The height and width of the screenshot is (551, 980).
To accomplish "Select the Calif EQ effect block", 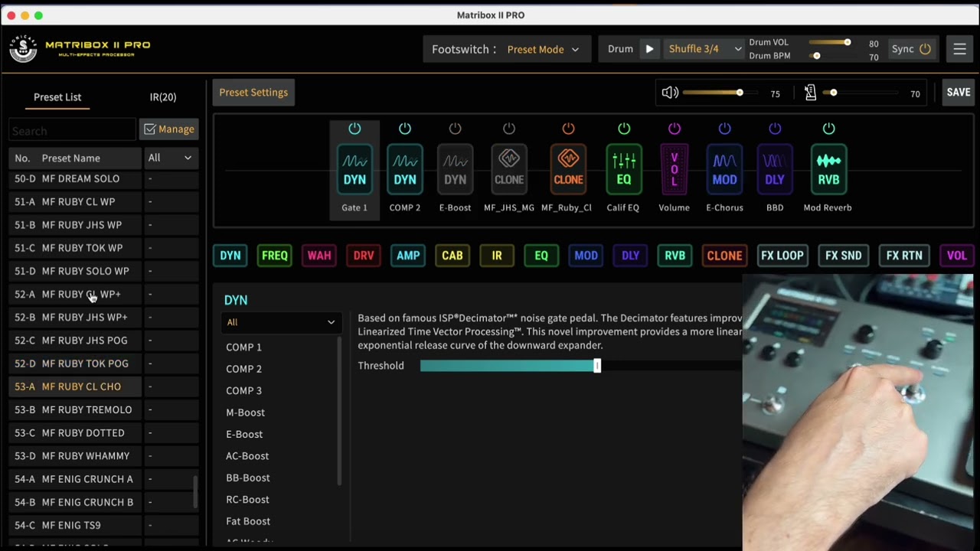I will pyautogui.click(x=624, y=170).
